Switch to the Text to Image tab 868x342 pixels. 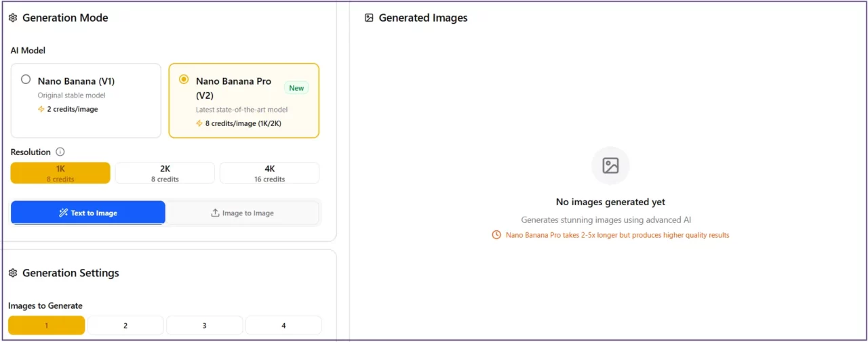click(88, 213)
